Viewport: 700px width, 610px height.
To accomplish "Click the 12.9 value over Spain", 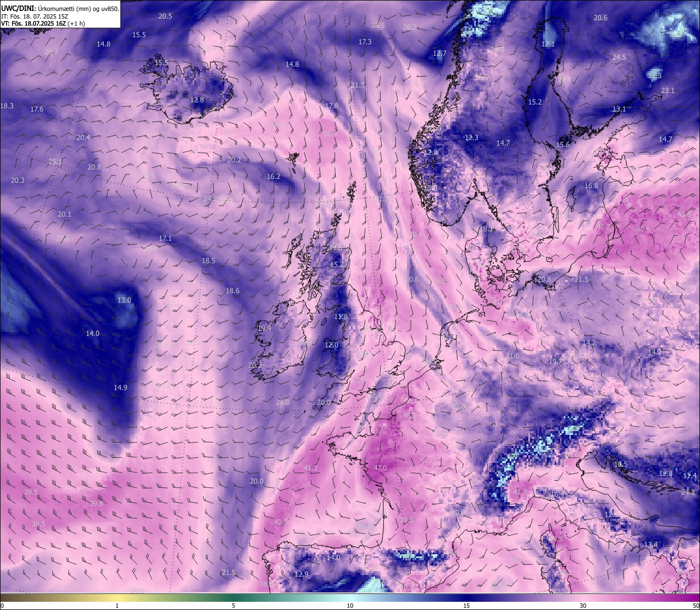I will pyautogui.click(x=301, y=574).
